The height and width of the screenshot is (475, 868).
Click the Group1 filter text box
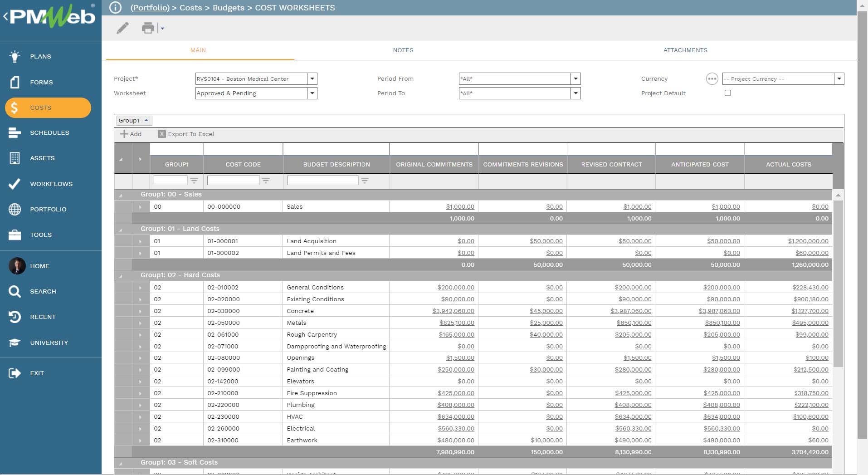pyautogui.click(x=171, y=181)
